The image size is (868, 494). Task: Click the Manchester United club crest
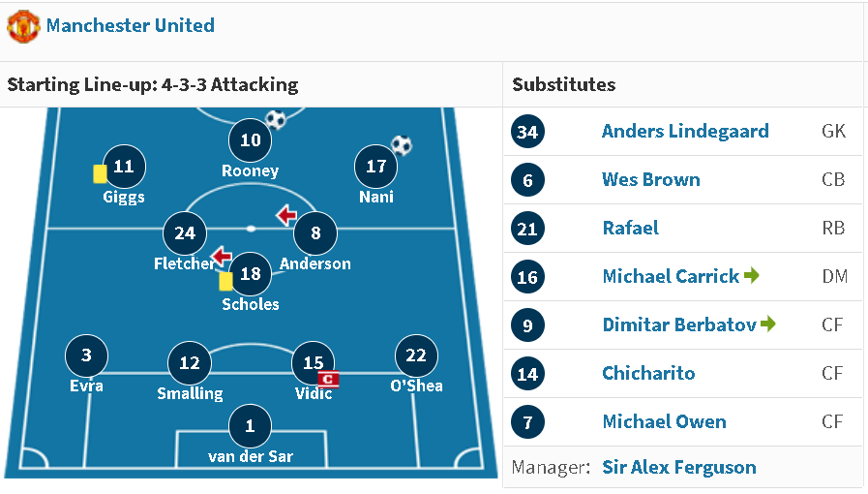(23, 26)
